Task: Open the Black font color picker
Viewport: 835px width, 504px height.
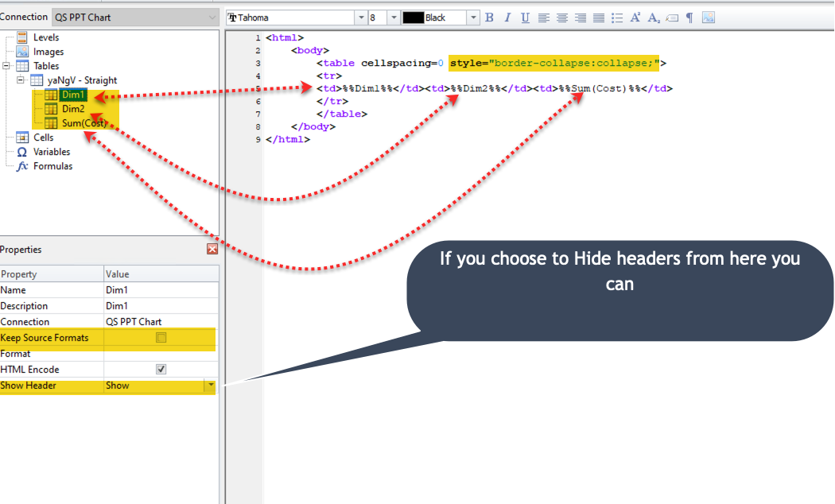Action: pos(474,17)
